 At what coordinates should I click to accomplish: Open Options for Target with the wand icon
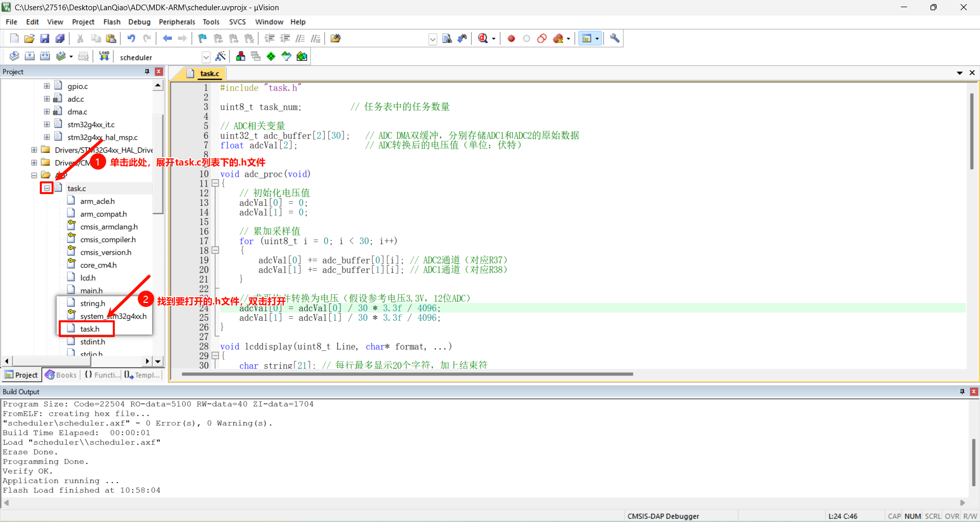tap(220, 56)
